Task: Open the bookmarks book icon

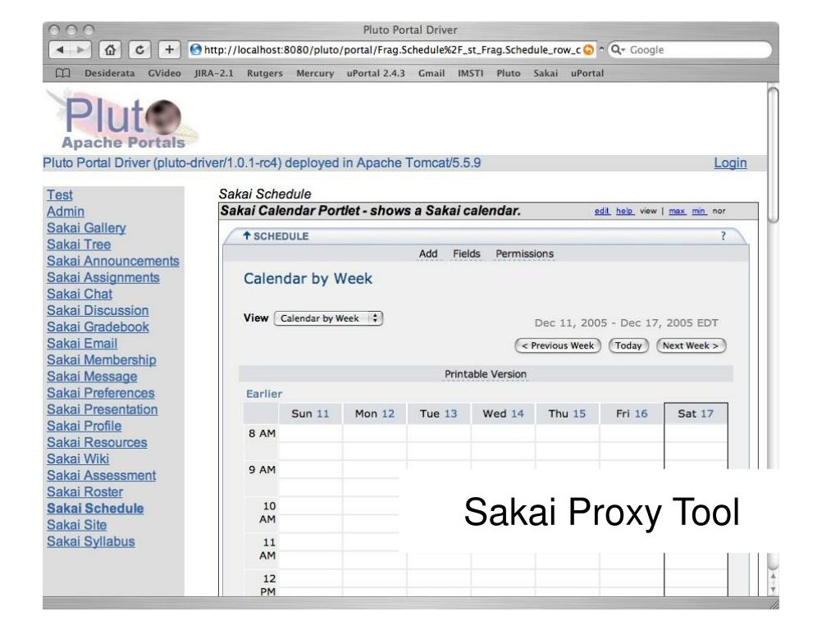Action: [62, 73]
